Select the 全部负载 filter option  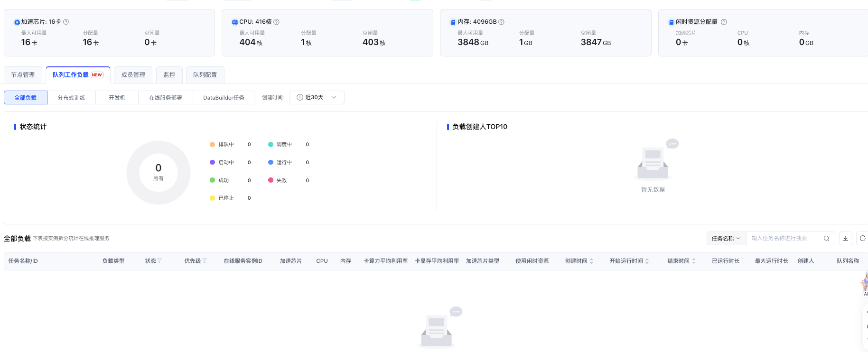26,98
